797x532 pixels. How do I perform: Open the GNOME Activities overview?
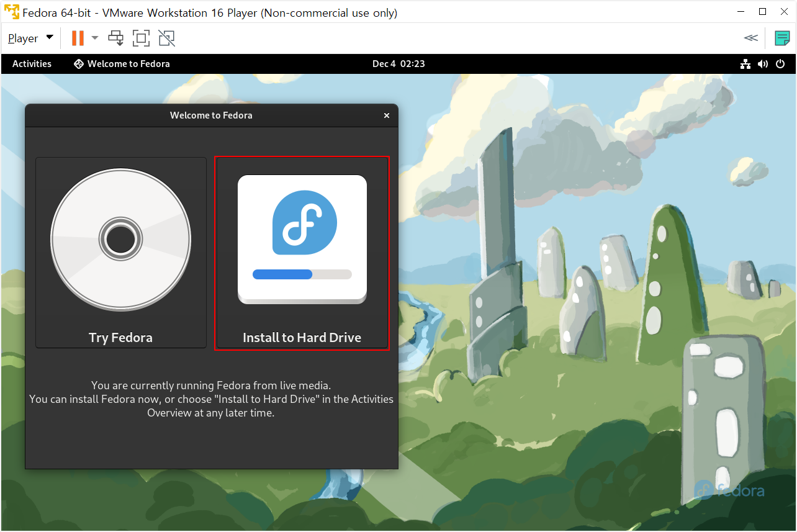32,64
